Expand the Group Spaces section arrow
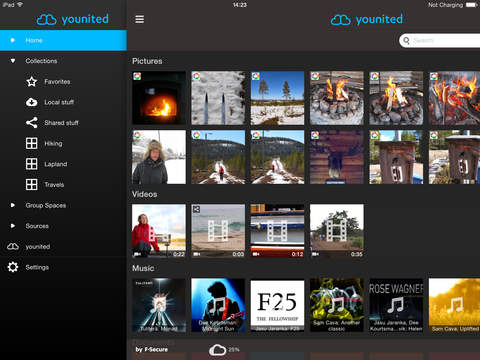Viewport: 480px width, 360px height. 13,205
